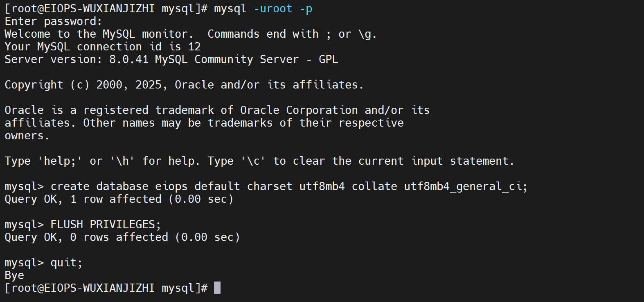Viewport: 644px width, 302px height.
Task: Click the "GPL" text on the server version line
Action: tap(328, 59)
